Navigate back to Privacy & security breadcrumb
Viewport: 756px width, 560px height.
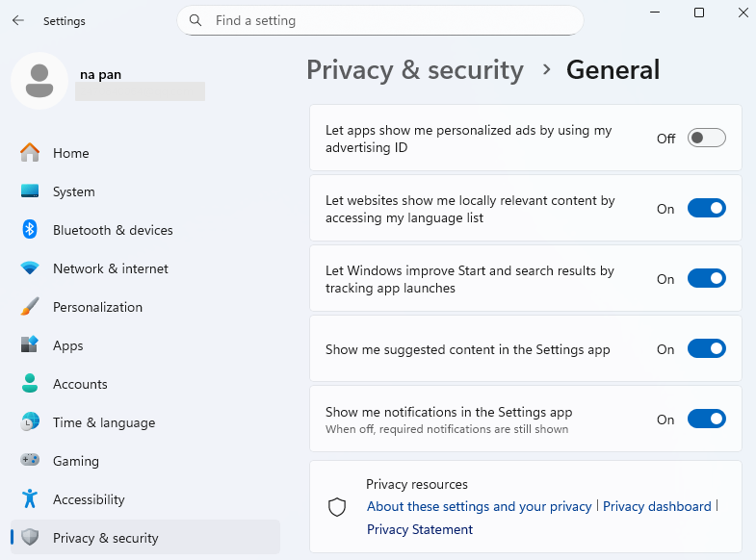click(x=415, y=69)
